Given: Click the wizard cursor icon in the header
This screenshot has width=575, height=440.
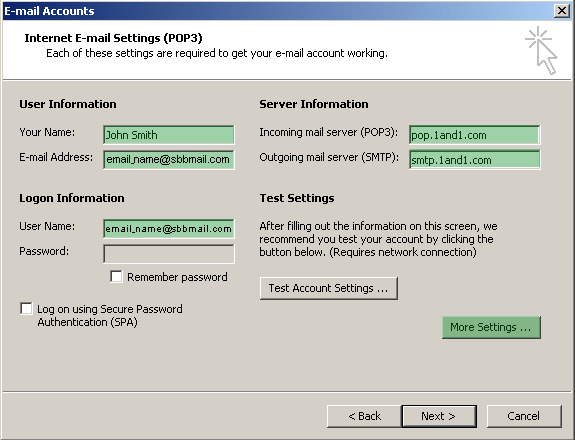Looking at the screenshot, I should coord(542,50).
